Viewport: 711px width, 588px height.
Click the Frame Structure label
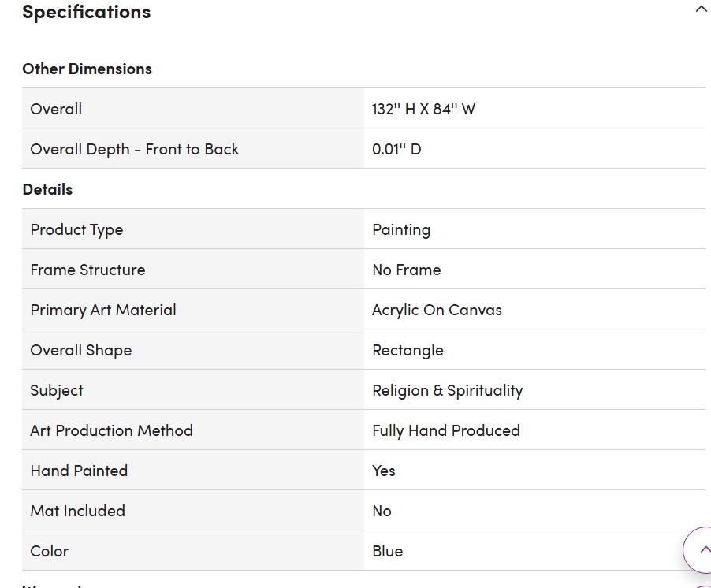(x=87, y=270)
